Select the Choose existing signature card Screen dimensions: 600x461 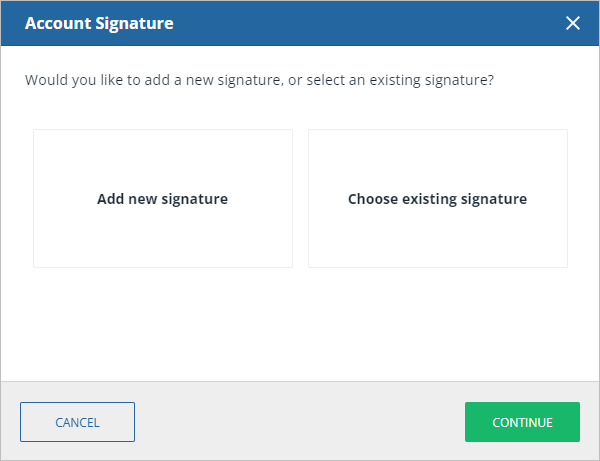[437, 198]
